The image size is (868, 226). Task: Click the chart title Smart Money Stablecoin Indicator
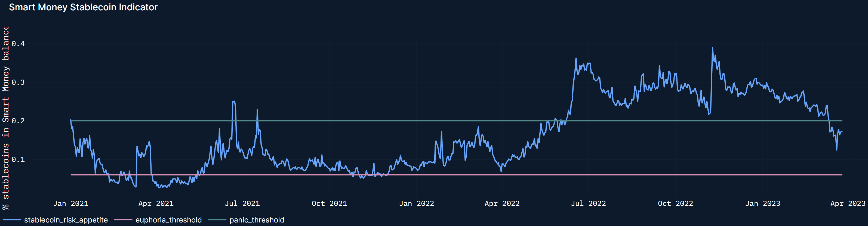click(x=83, y=7)
